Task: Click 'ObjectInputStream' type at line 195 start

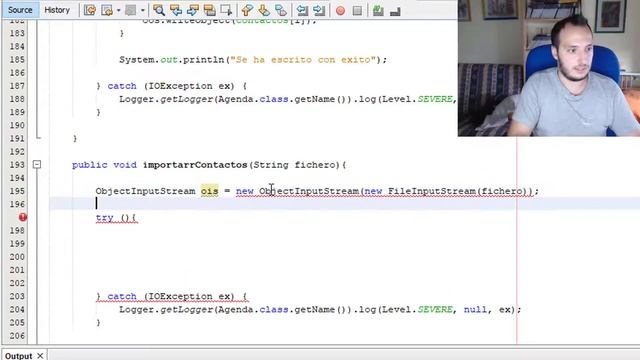Action: (x=145, y=191)
